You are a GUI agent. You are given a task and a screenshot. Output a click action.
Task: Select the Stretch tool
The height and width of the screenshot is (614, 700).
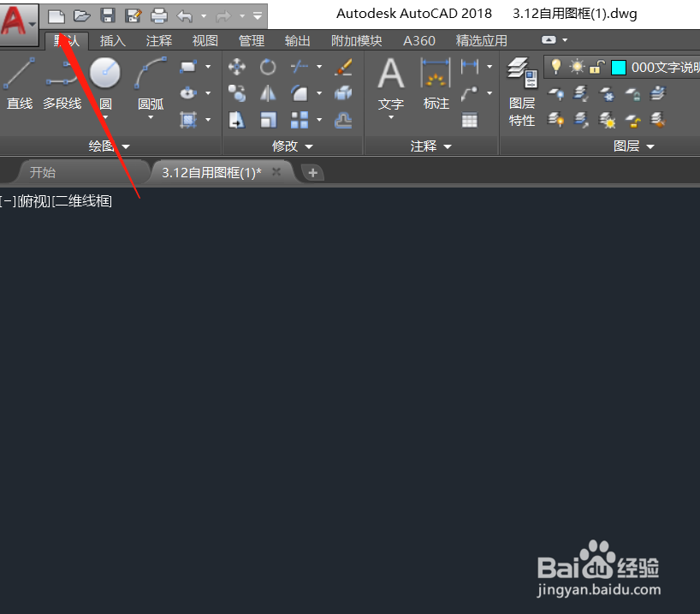point(236,120)
